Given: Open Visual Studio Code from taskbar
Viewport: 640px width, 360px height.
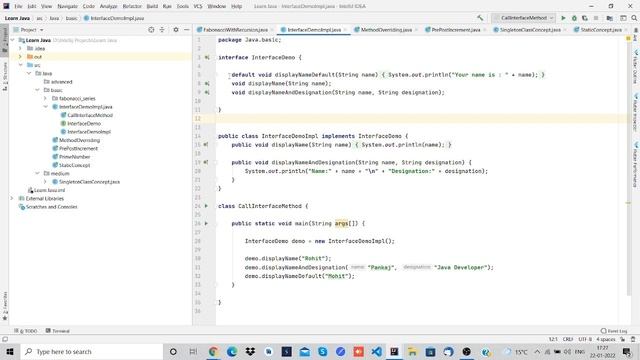Looking at the screenshot, I should coord(376,351).
